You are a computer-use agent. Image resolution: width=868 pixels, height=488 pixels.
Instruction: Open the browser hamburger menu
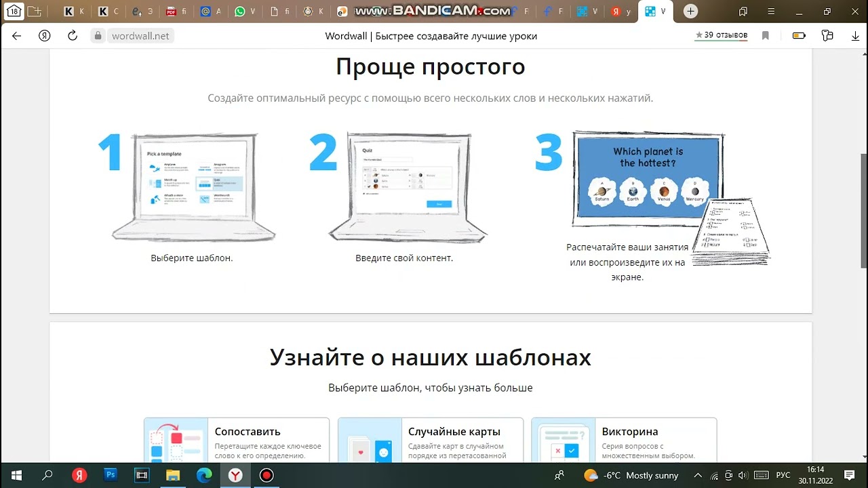[x=772, y=11]
